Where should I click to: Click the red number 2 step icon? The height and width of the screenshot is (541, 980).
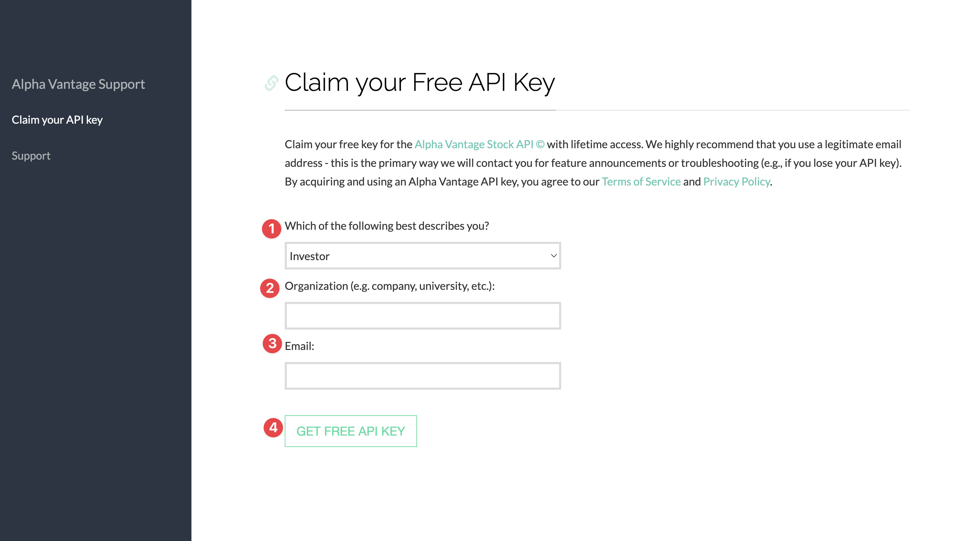pos(271,286)
